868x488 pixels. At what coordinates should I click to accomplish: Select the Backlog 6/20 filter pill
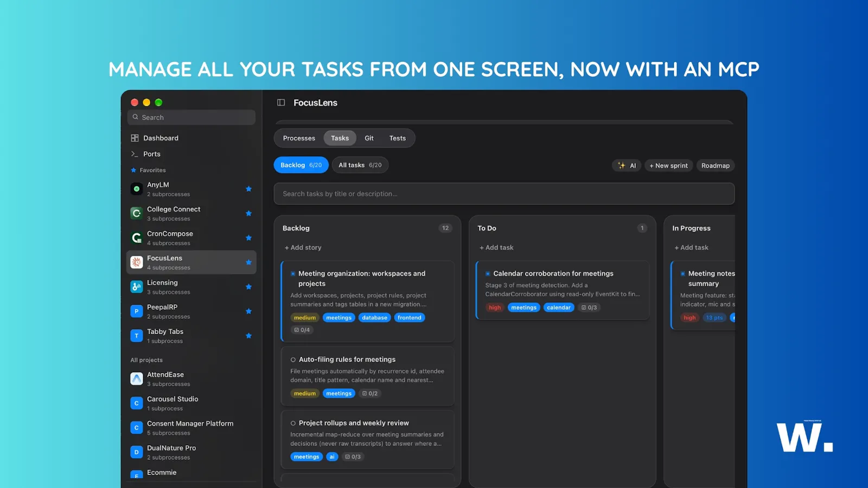click(301, 165)
